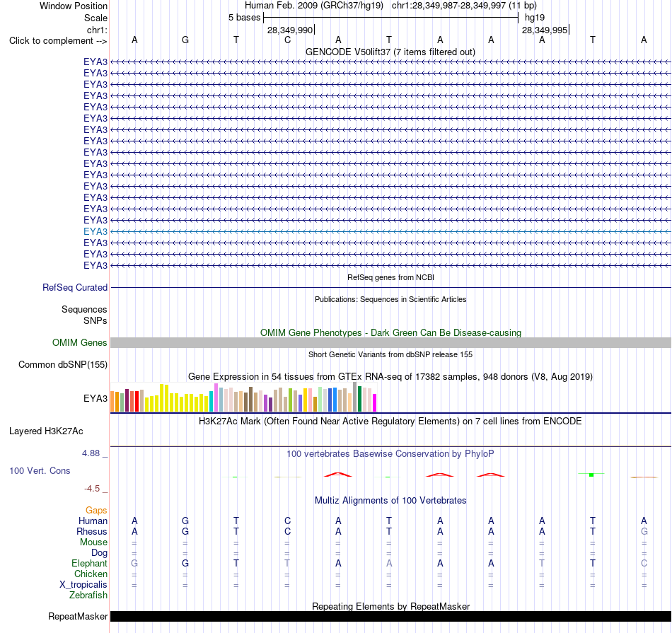Click the orange 'Gaps' label
The height and width of the screenshot is (633, 672).
[96, 510]
